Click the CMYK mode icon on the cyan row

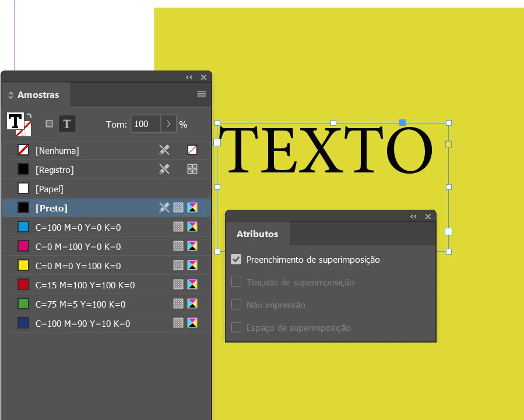pyautogui.click(x=192, y=227)
